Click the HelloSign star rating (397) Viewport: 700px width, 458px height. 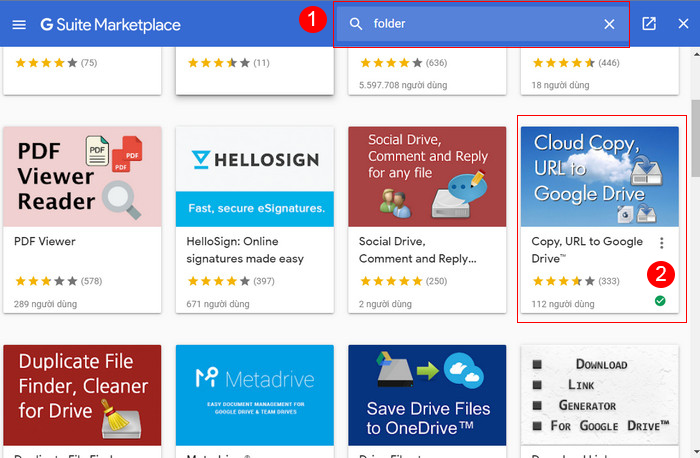(x=231, y=281)
